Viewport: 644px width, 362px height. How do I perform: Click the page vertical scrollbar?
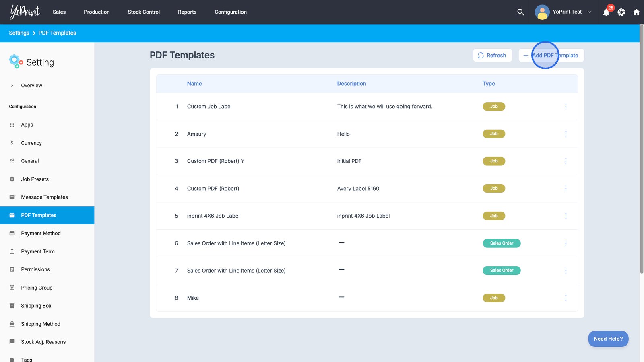pyautogui.click(x=642, y=149)
